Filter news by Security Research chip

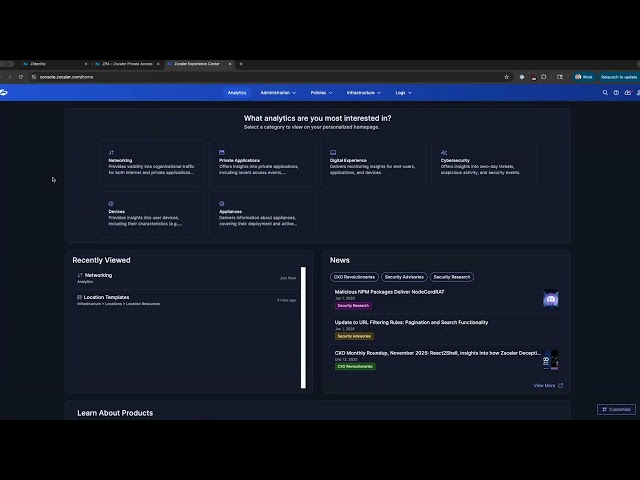point(452,277)
